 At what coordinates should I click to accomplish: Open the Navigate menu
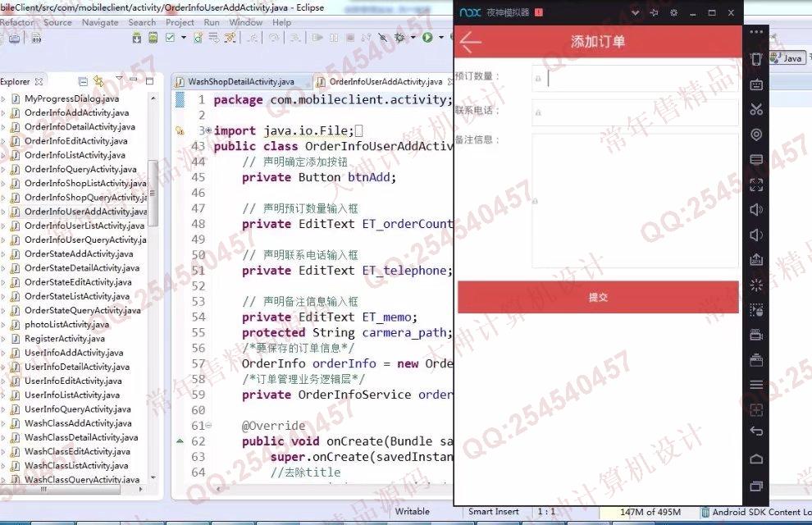click(x=100, y=22)
